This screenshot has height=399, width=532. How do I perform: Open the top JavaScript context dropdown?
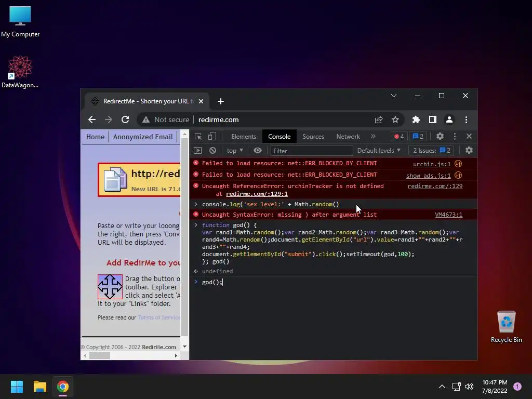tap(235, 150)
